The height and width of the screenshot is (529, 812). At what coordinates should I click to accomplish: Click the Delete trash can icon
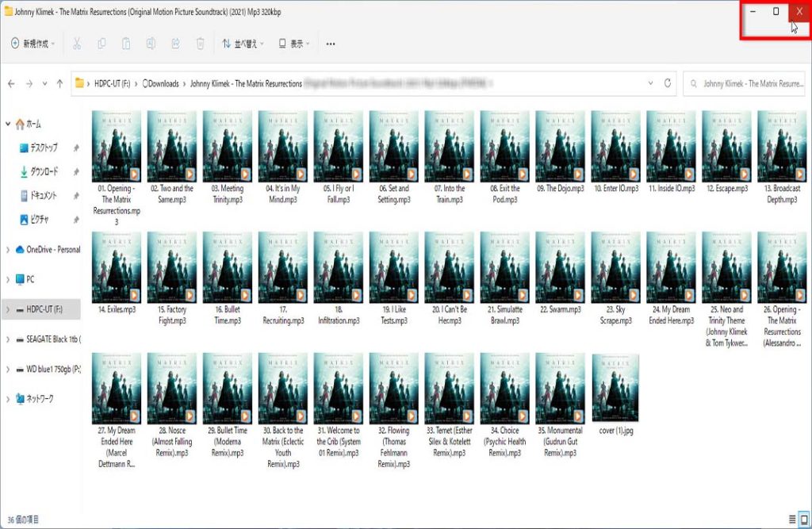coord(201,44)
